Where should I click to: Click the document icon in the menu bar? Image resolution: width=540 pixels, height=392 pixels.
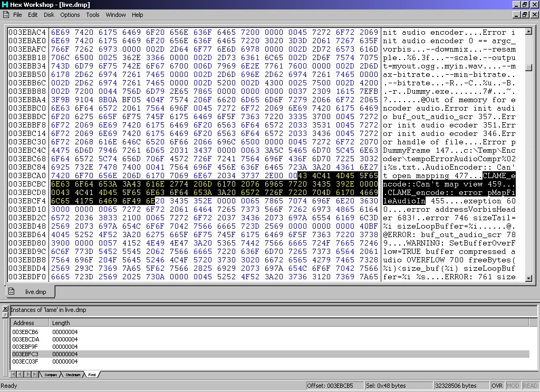pyautogui.click(x=6, y=14)
